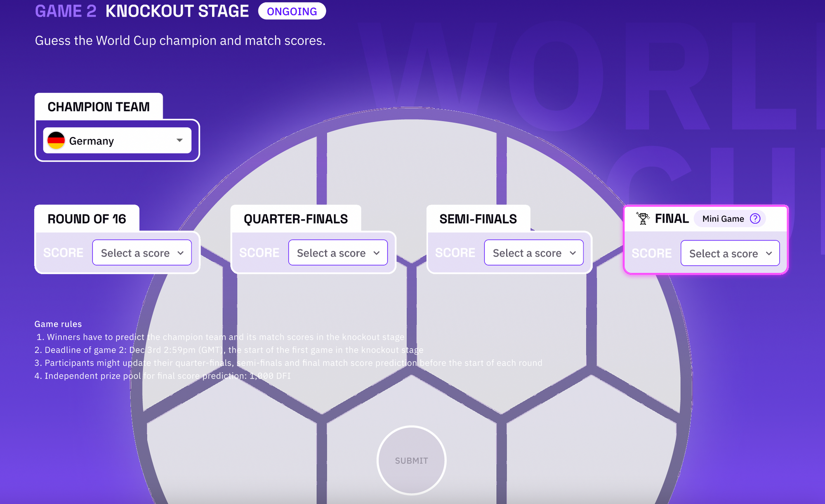825x504 pixels.
Task: Click the Mini Game badge
Action: [723, 219]
